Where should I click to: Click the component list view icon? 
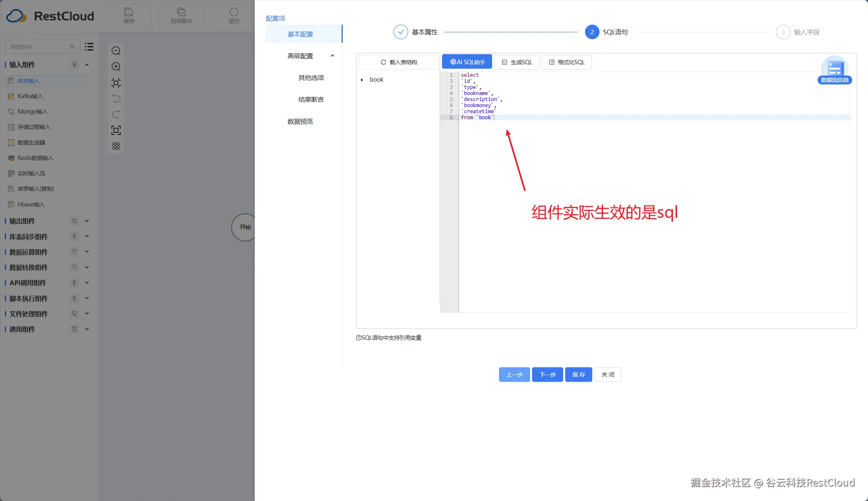click(x=89, y=47)
